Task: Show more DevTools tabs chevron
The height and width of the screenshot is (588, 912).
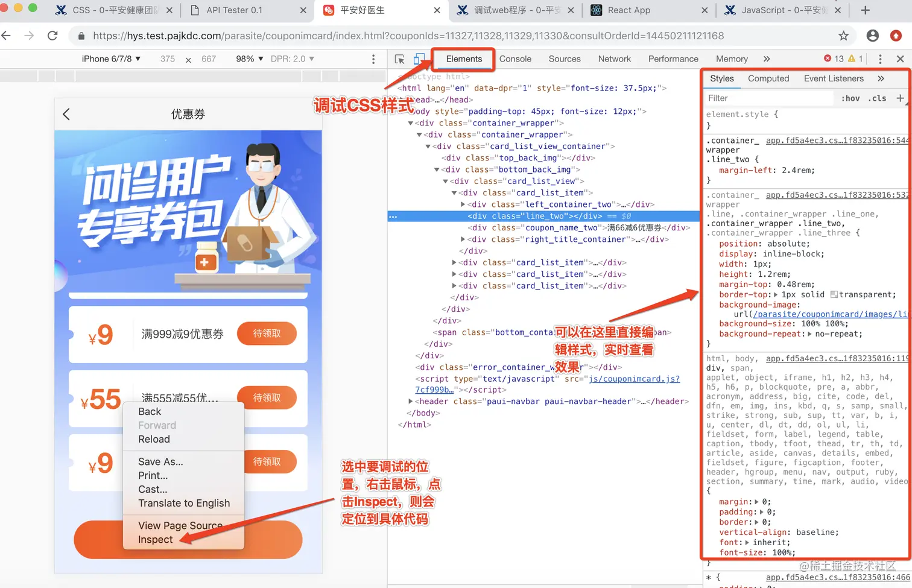Action: click(x=767, y=59)
